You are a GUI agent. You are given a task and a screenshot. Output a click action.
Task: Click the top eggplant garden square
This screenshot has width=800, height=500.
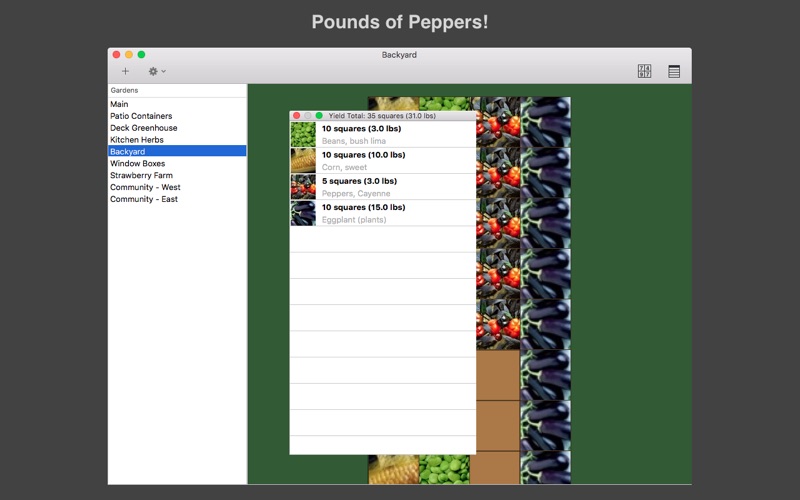point(545,122)
